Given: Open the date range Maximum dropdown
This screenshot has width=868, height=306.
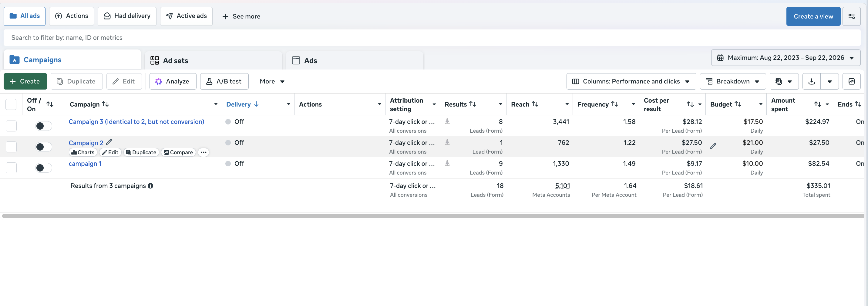Looking at the screenshot, I should 786,58.
